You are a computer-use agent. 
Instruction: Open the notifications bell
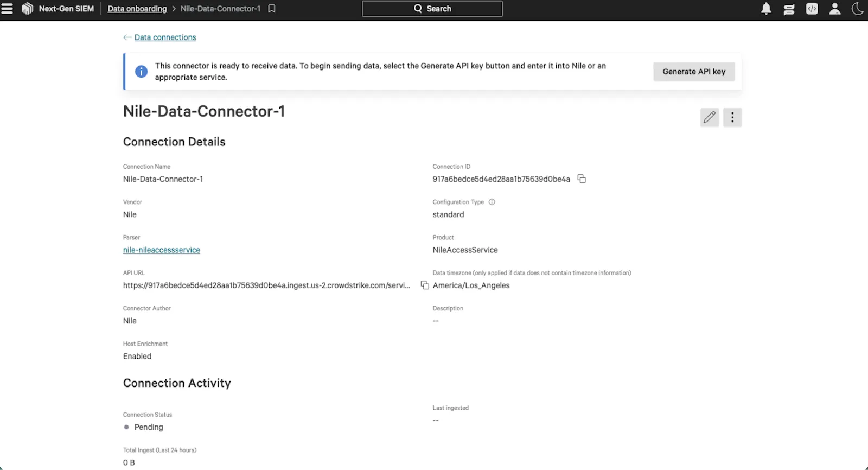[766, 9]
